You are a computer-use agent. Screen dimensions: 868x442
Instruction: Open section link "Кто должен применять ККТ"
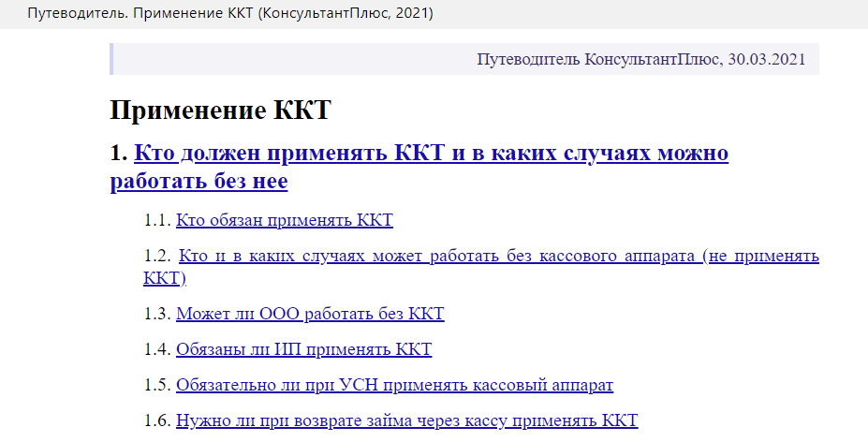pos(431,154)
